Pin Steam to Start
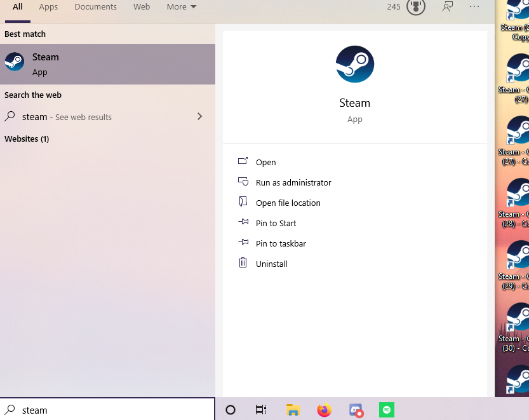 pos(276,223)
